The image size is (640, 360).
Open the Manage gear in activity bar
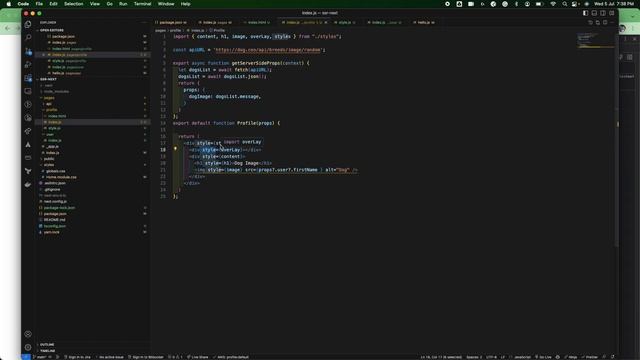coord(28,347)
